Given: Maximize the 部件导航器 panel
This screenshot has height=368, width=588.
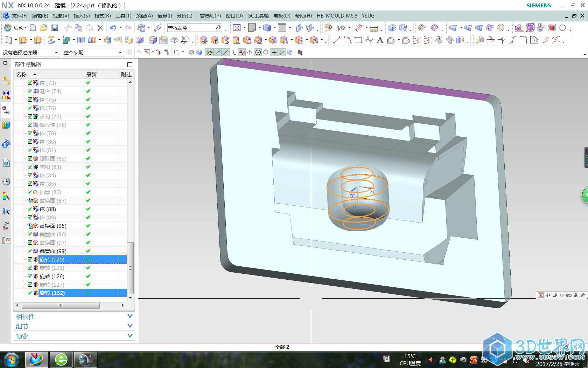Looking at the screenshot, I should pyautogui.click(x=130, y=64).
